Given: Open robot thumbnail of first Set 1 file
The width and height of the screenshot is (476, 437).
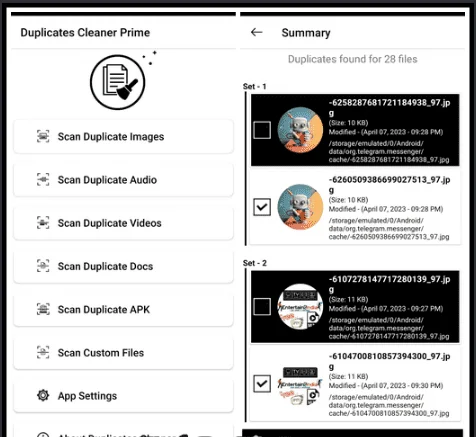Looking at the screenshot, I should coord(300,130).
